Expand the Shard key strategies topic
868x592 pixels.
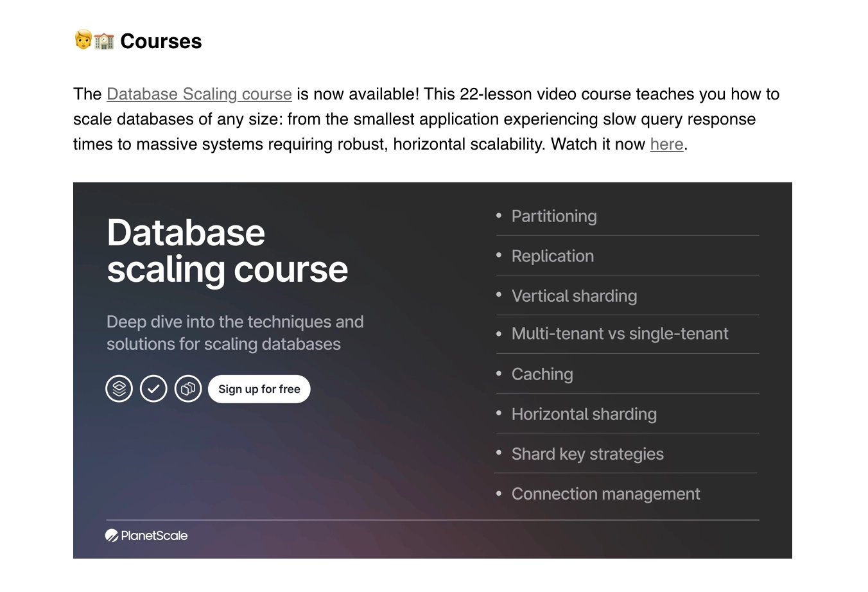click(587, 454)
